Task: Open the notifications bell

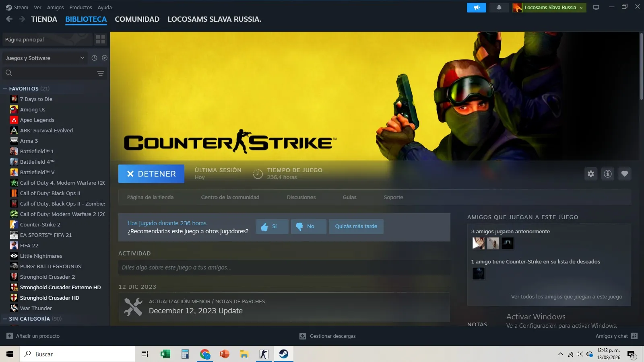Action: (499, 8)
